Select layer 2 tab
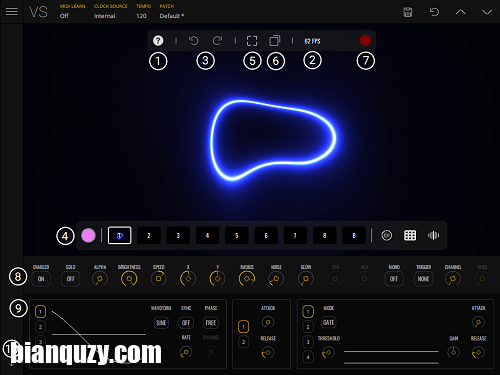The height and width of the screenshot is (375, 500). (x=149, y=235)
